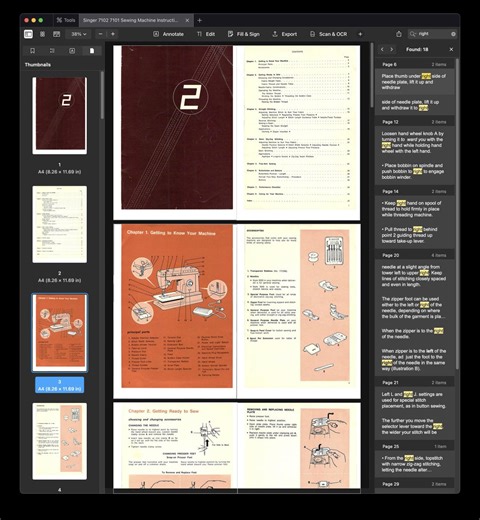The image size is (480, 520).
Task: Click the 'Page 14' results header
Action: tap(415, 191)
